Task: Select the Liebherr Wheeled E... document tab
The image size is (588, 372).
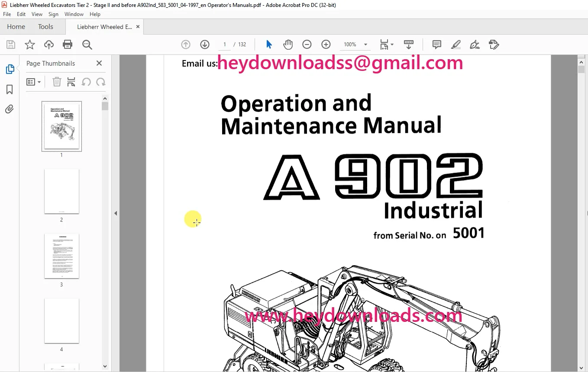Action: [104, 27]
